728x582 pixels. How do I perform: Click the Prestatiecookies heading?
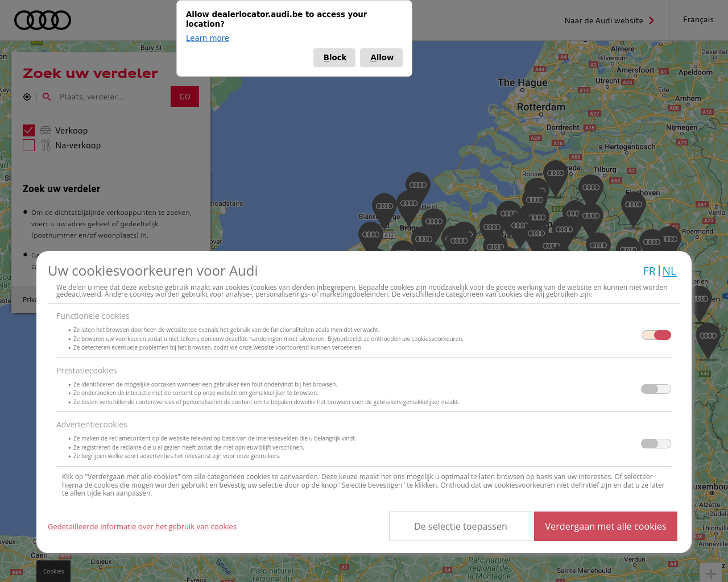pyautogui.click(x=86, y=371)
